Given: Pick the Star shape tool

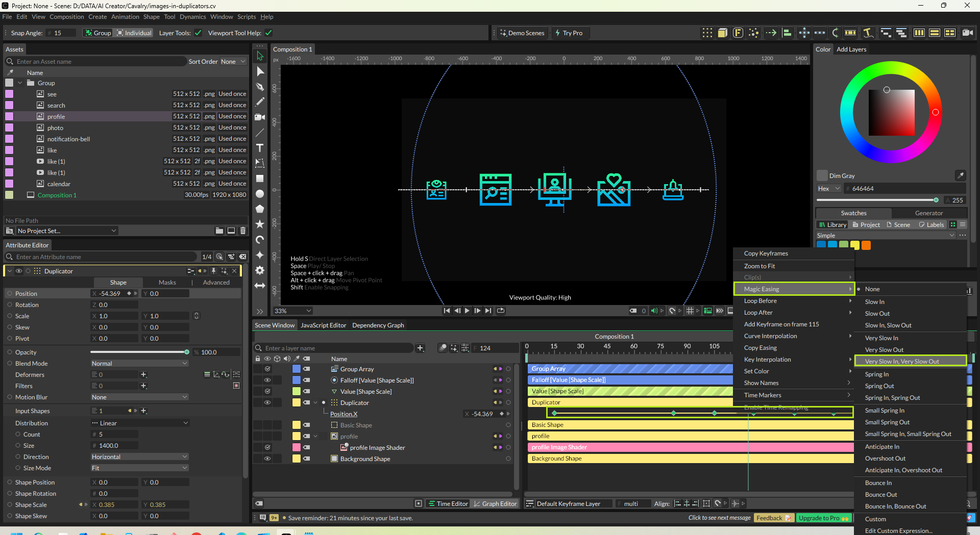Looking at the screenshot, I should [x=260, y=224].
